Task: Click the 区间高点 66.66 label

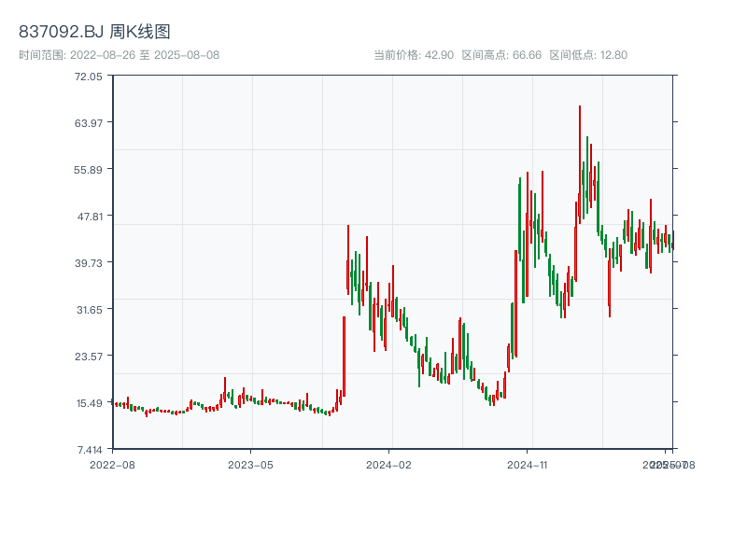Action: tap(501, 55)
